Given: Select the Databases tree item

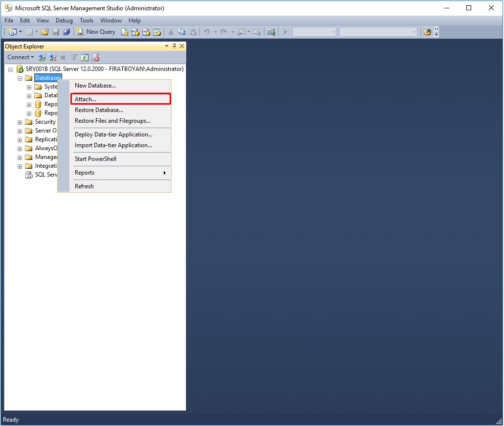Looking at the screenshot, I should pos(48,78).
